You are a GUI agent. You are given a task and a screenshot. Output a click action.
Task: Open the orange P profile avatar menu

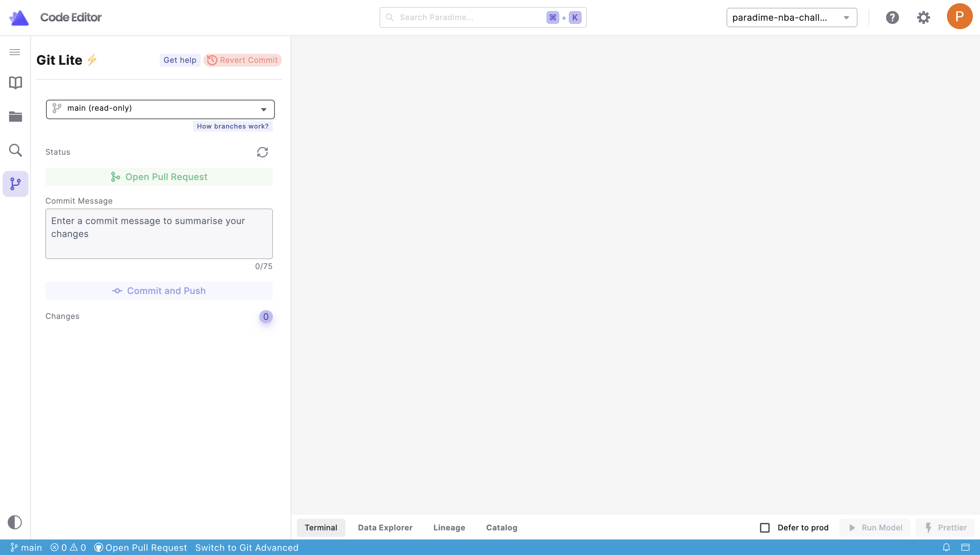pos(959,17)
